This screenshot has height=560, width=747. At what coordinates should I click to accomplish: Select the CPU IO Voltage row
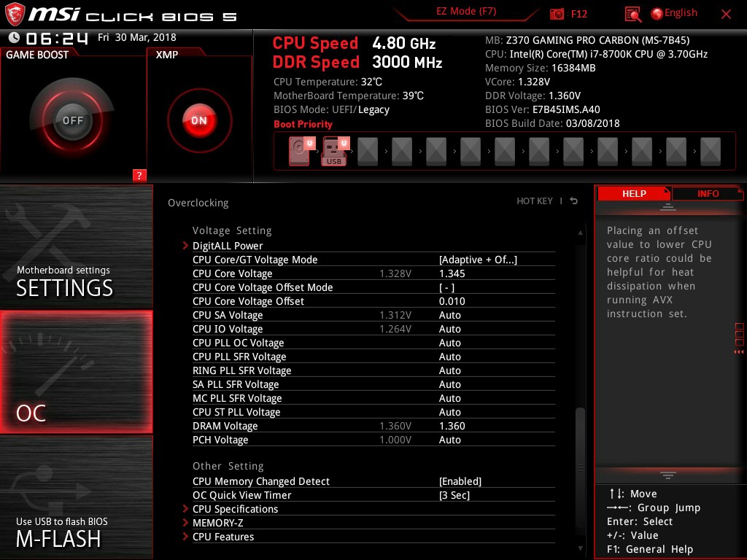pyautogui.click(x=373, y=329)
